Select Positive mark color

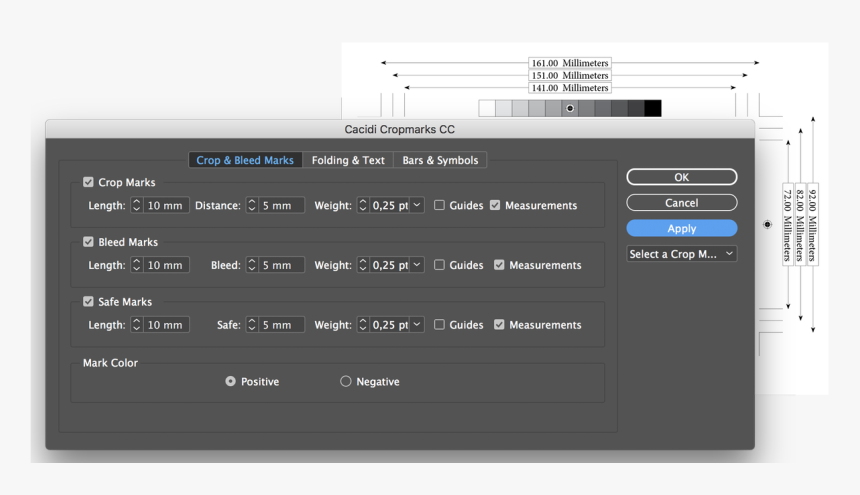(x=230, y=381)
